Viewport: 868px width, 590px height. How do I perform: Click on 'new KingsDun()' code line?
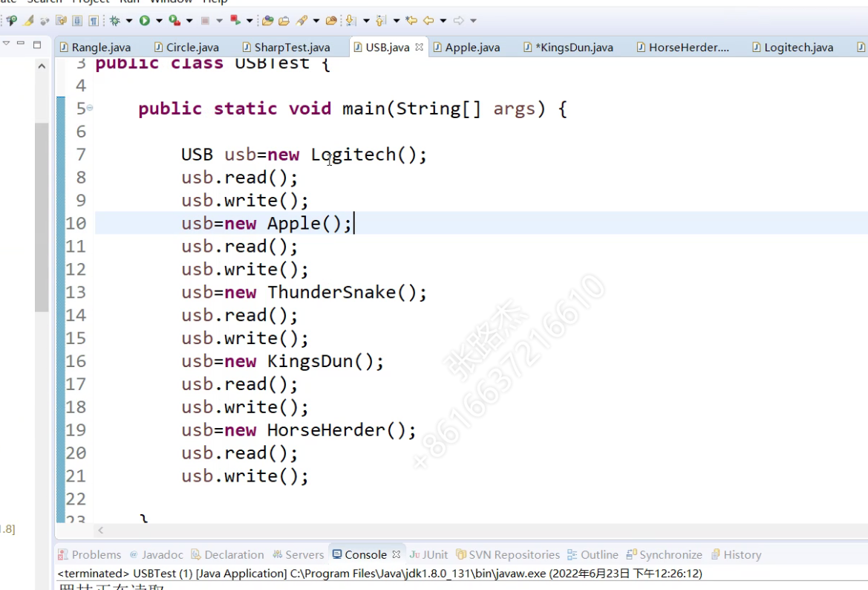click(x=282, y=361)
